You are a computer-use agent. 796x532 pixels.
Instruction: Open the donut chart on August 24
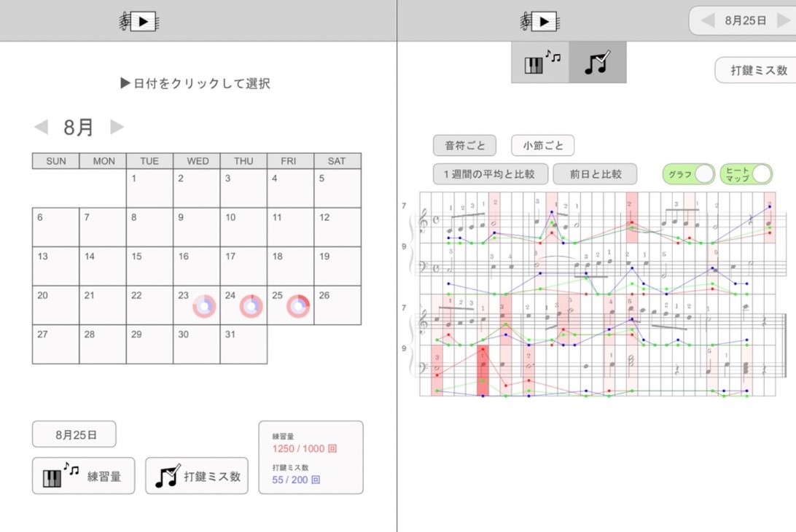[251, 306]
